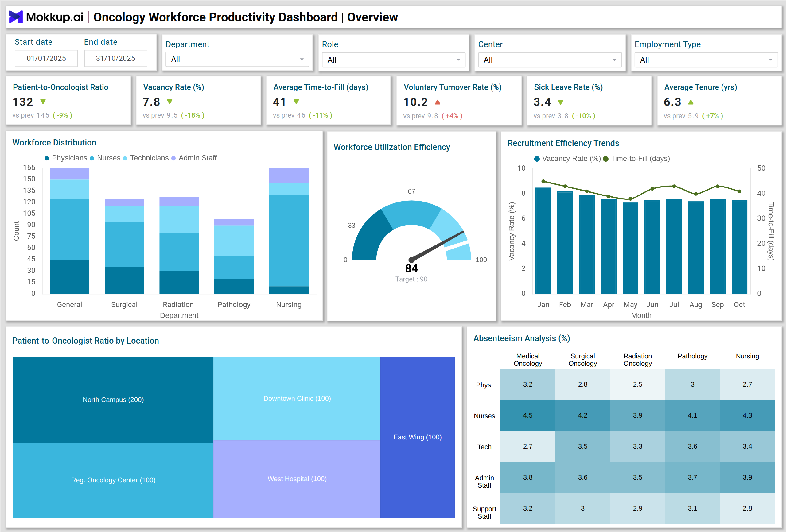Click the Recruitment Efficiency Trends title
Image resolution: width=786 pixels, height=532 pixels.
pos(563,143)
